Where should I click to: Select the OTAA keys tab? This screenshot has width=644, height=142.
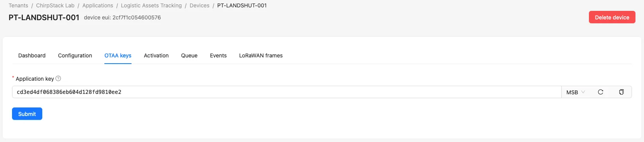pyautogui.click(x=118, y=55)
